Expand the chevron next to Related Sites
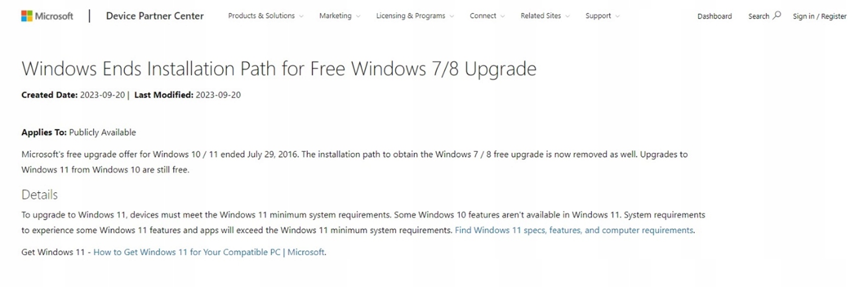 tap(568, 16)
